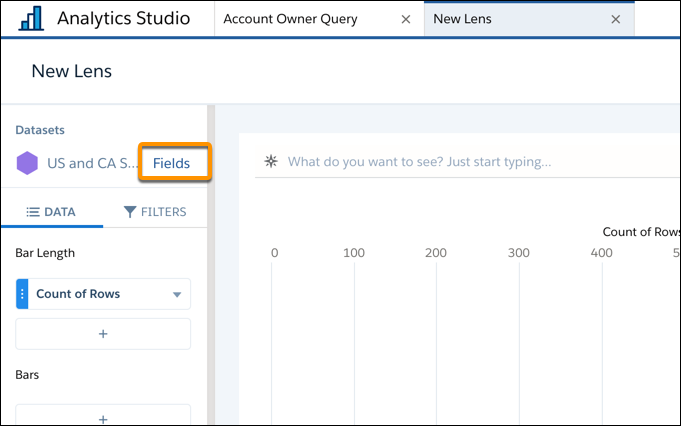This screenshot has height=426, width=681.
Task: Select the Count of Rows measure
Action: point(103,294)
